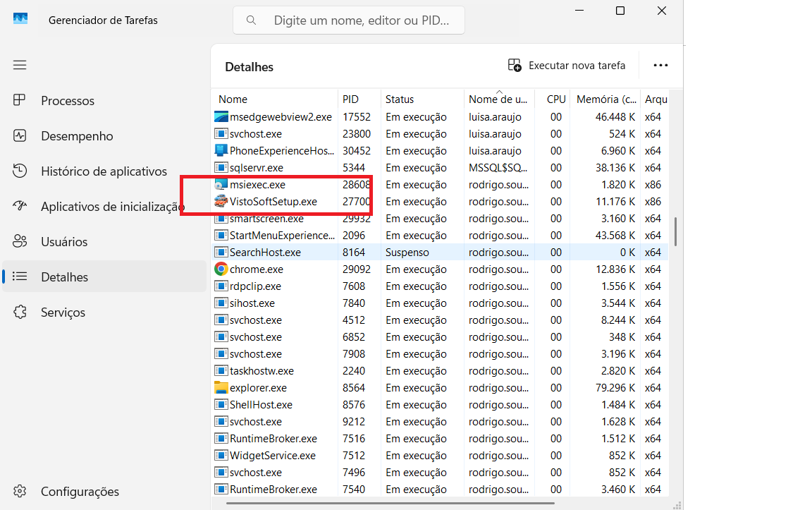
Task: Open Histórico de aplicativos page
Action: [104, 171]
